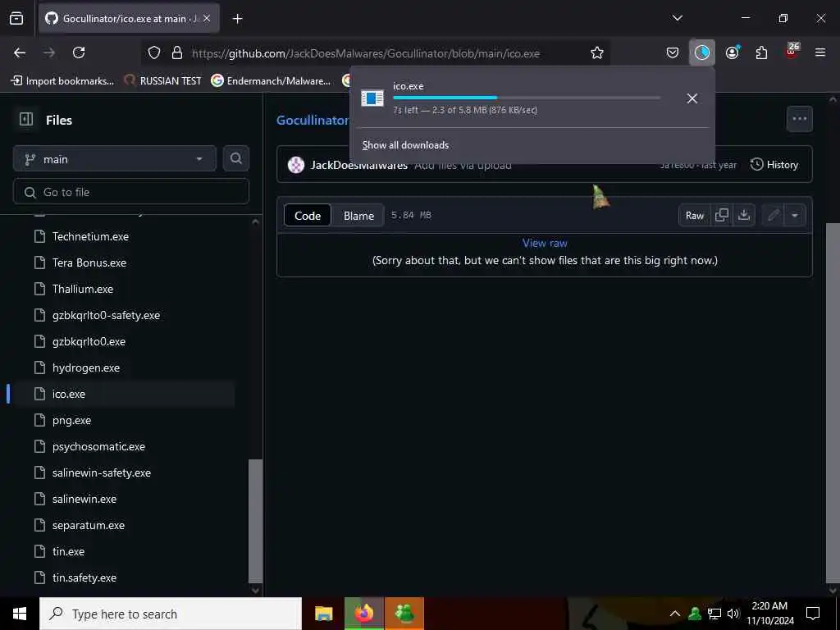Click the Raw button

pos(694,216)
